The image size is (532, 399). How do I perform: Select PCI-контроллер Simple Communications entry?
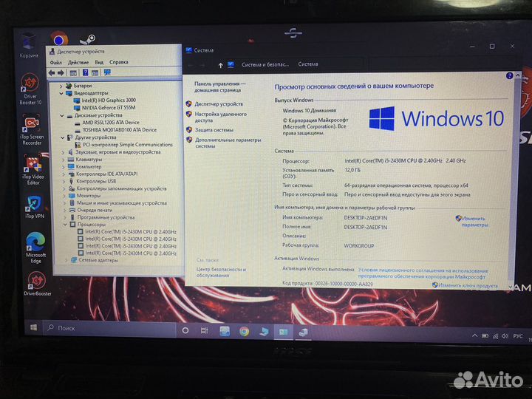click(x=124, y=145)
